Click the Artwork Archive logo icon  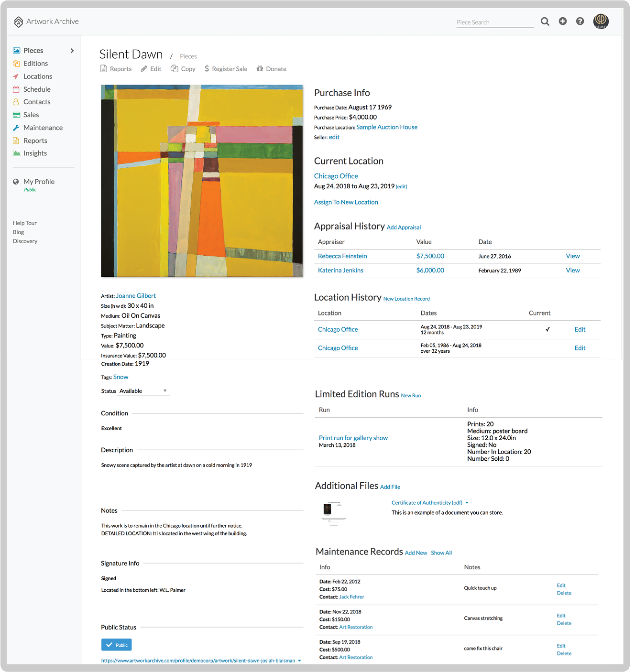tap(19, 22)
